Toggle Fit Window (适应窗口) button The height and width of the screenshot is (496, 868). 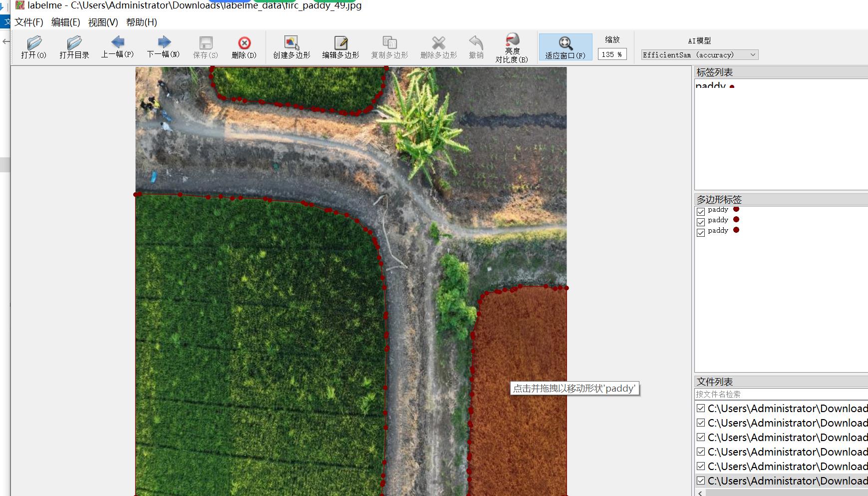(565, 47)
